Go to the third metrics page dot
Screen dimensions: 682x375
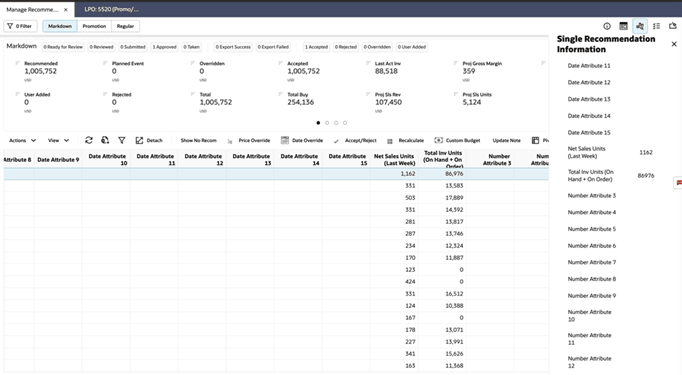coord(336,123)
